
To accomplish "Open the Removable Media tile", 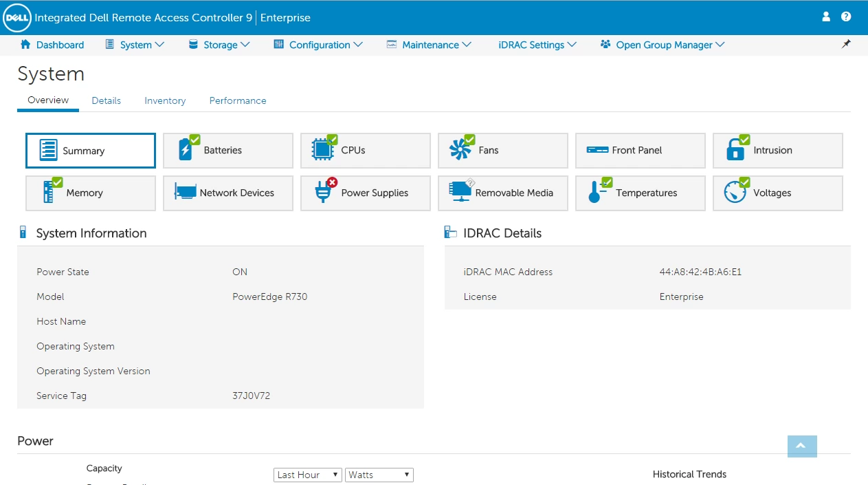I will pyautogui.click(x=502, y=193).
